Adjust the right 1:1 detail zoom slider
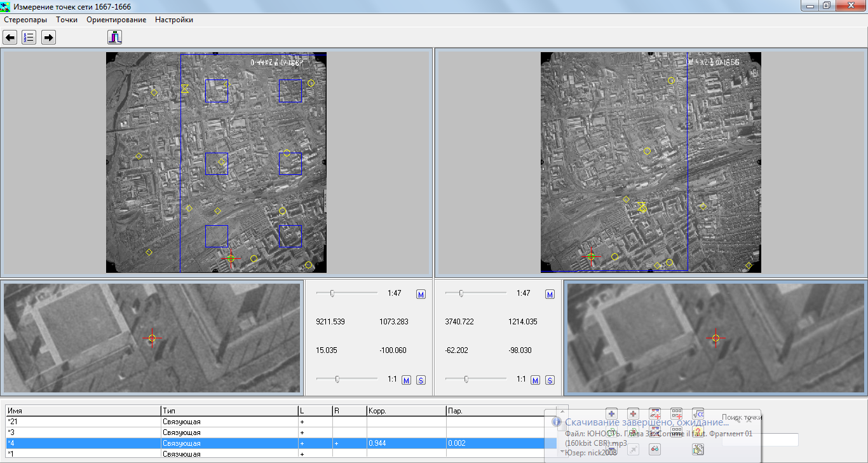Image resolution: width=868 pixels, height=463 pixels. coord(466,379)
